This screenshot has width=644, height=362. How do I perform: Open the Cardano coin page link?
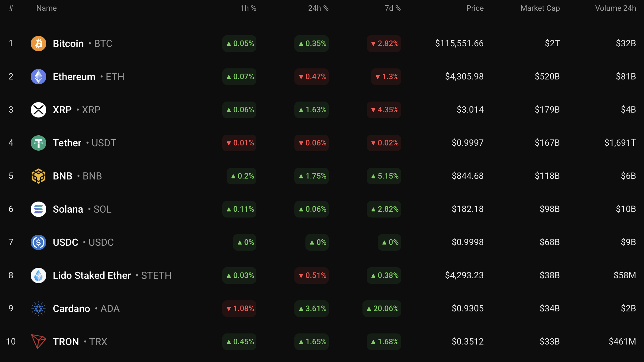click(71, 309)
